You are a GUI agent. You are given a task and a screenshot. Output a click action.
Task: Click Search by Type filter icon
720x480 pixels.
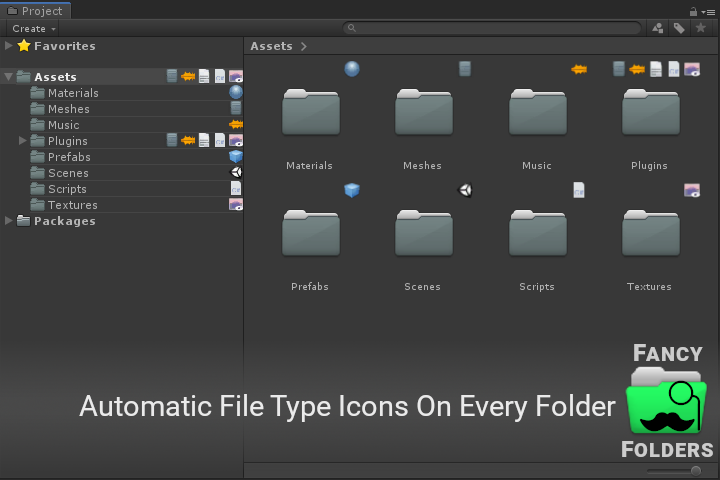658,28
